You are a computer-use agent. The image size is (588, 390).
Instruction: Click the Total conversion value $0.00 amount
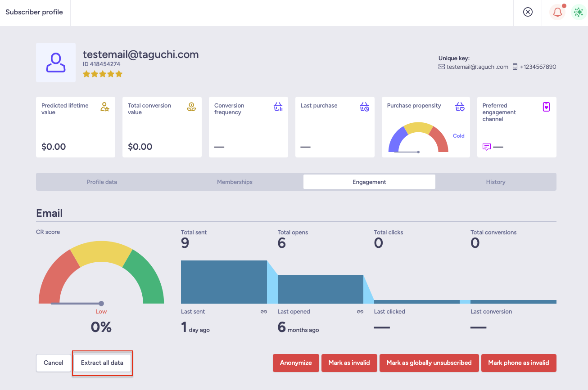click(140, 147)
